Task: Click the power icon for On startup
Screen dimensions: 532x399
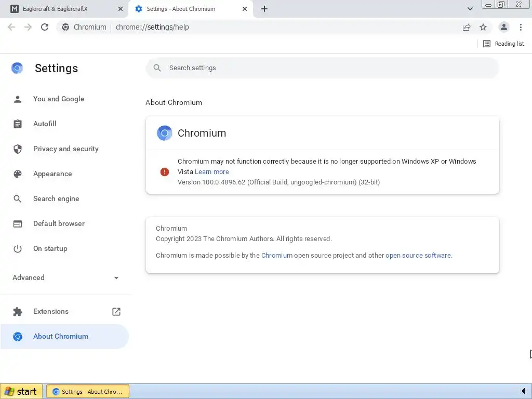Action: pyautogui.click(x=17, y=249)
